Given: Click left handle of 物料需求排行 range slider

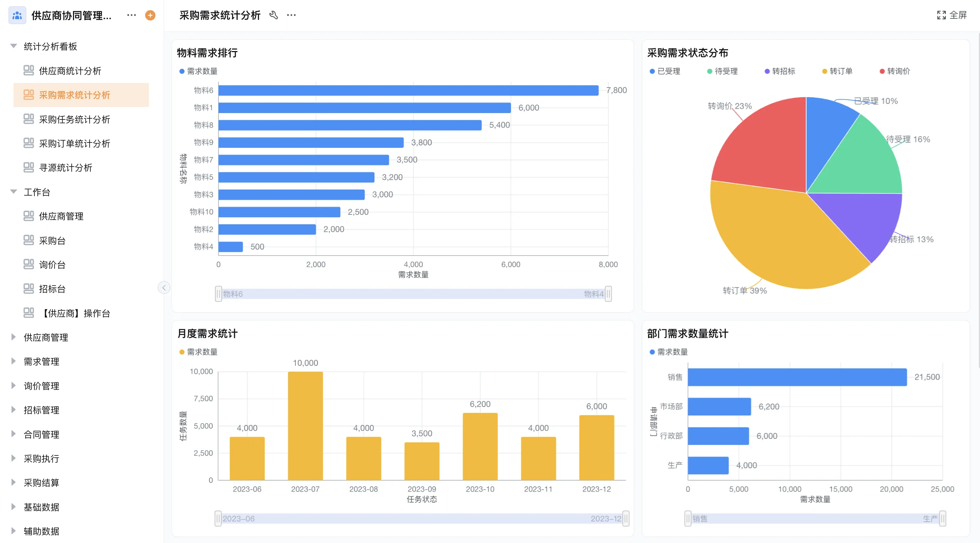Looking at the screenshot, I should tap(218, 294).
